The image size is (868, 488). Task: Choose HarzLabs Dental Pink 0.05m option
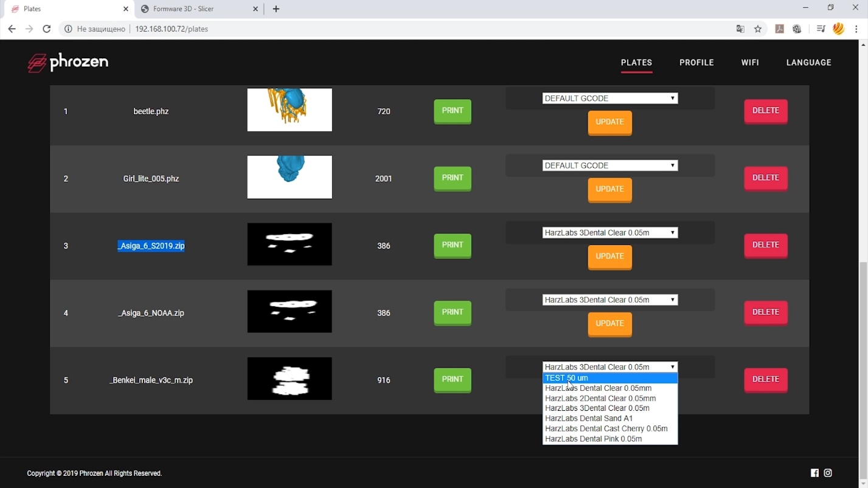(x=593, y=439)
